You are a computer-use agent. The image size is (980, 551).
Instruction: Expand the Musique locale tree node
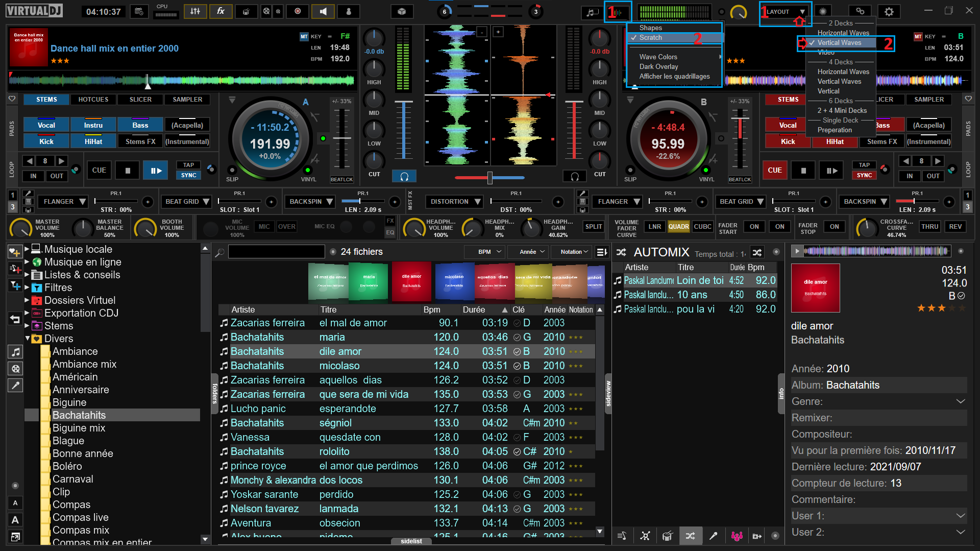point(27,249)
